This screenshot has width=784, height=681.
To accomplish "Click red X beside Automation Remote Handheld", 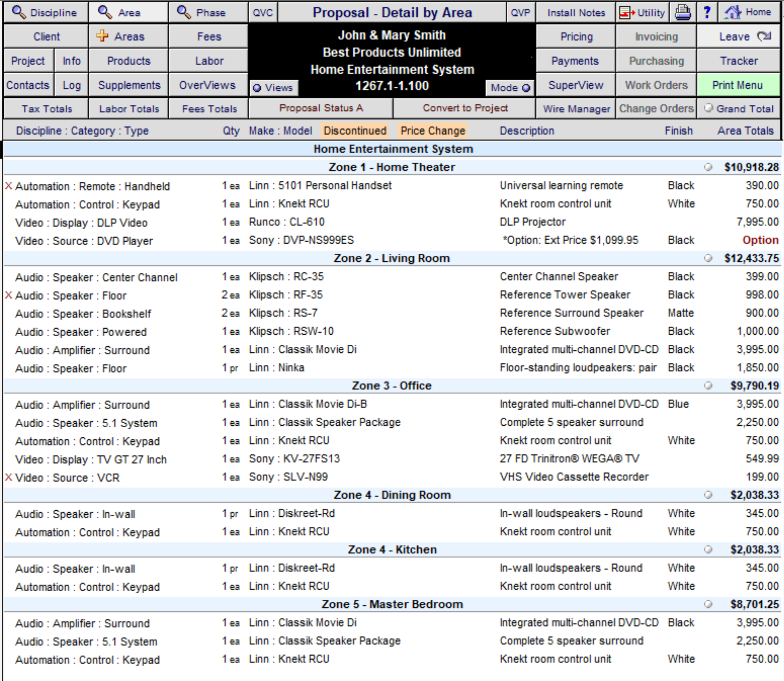I will pyautogui.click(x=8, y=186).
